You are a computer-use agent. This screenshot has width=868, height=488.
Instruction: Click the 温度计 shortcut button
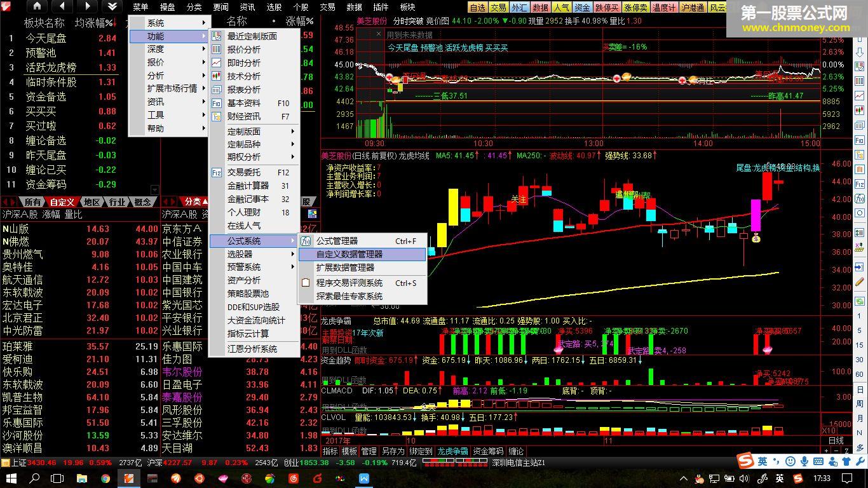point(664,8)
